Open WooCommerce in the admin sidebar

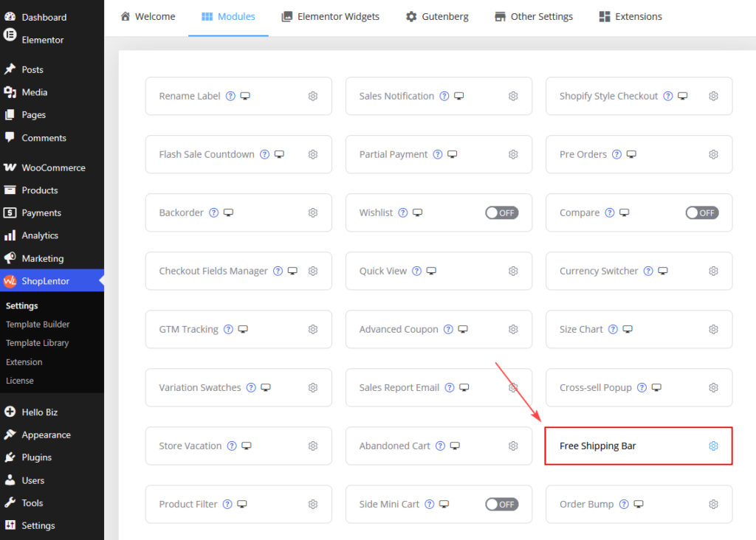[52, 167]
